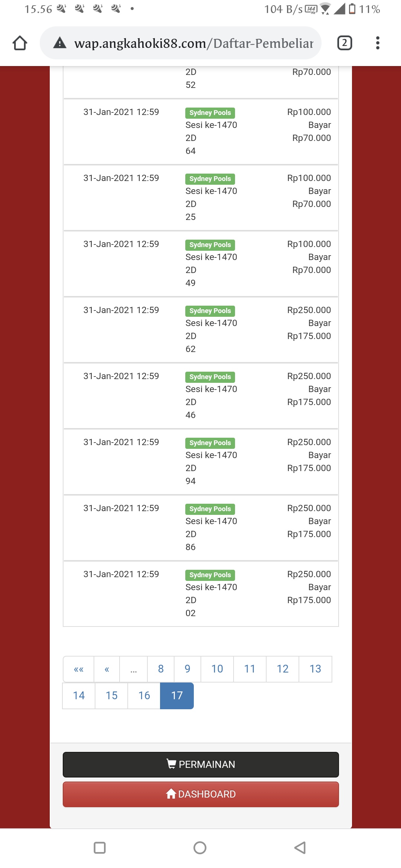Select pagination page 10
Image resolution: width=401 pixels, height=868 pixels.
(x=217, y=669)
